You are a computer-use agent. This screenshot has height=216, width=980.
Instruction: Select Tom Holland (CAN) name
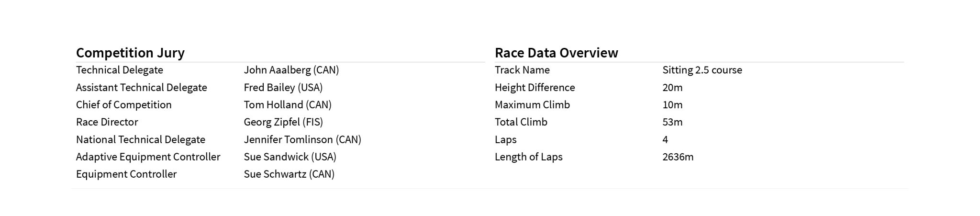pyautogui.click(x=287, y=105)
